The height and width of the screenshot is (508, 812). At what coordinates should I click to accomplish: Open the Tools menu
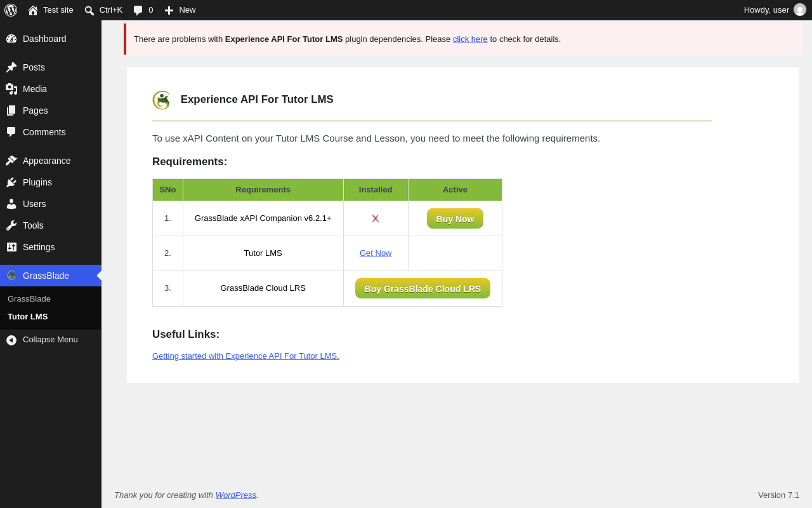point(51,225)
